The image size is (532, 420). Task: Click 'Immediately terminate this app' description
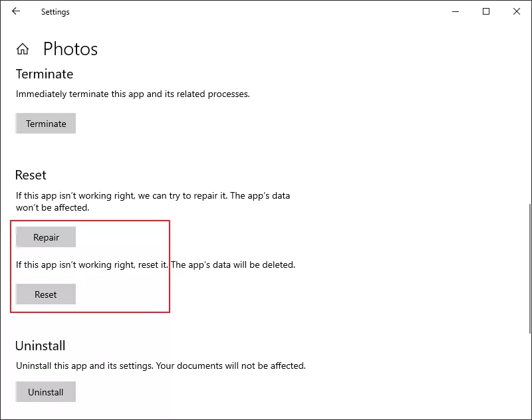132,94
